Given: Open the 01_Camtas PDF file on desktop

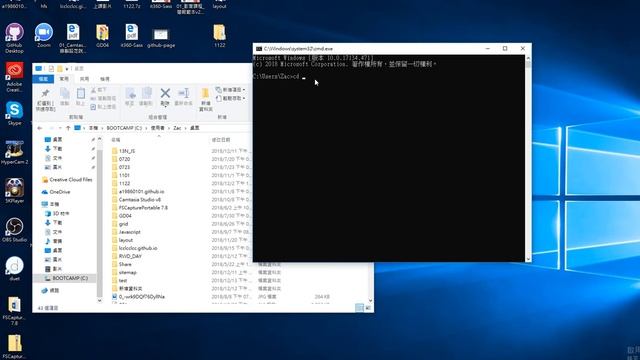Looking at the screenshot, I should [x=73, y=38].
